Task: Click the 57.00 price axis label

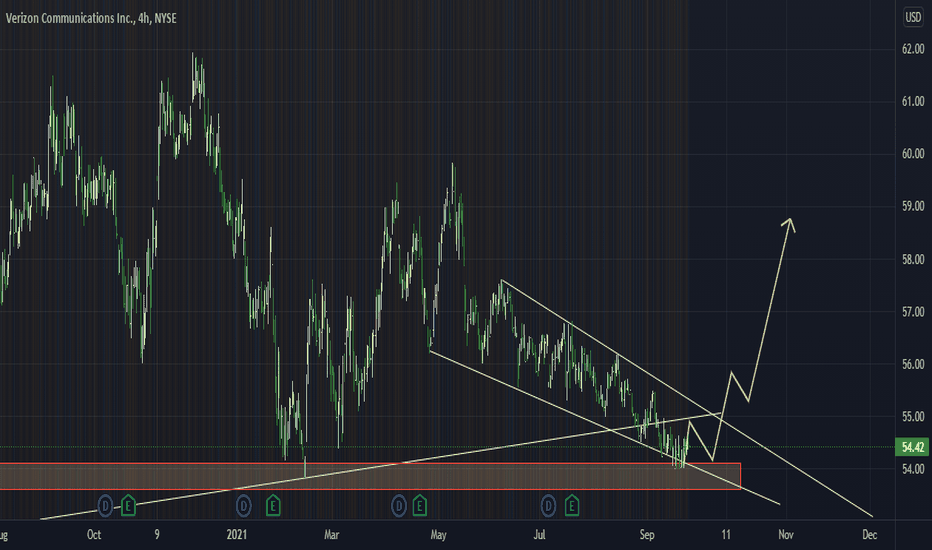Action: (x=913, y=312)
